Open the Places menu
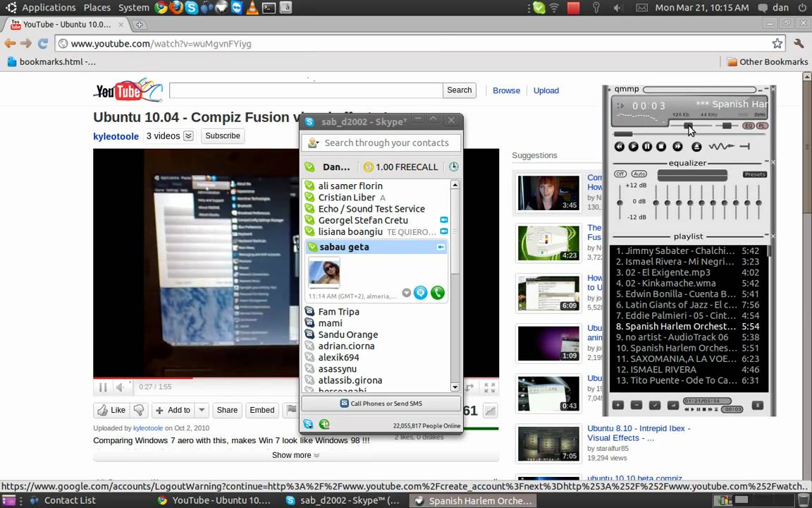Image resolution: width=812 pixels, height=508 pixels. tap(97, 7)
